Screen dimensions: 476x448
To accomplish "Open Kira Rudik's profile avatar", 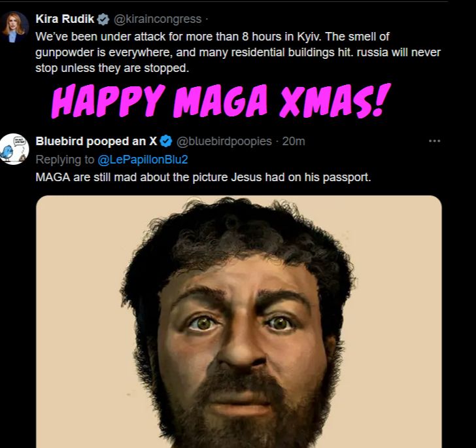I will [x=14, y=27].
